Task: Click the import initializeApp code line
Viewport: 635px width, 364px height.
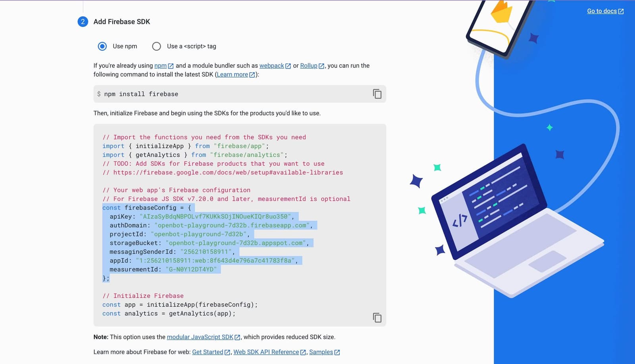Action: pos(186,146)
